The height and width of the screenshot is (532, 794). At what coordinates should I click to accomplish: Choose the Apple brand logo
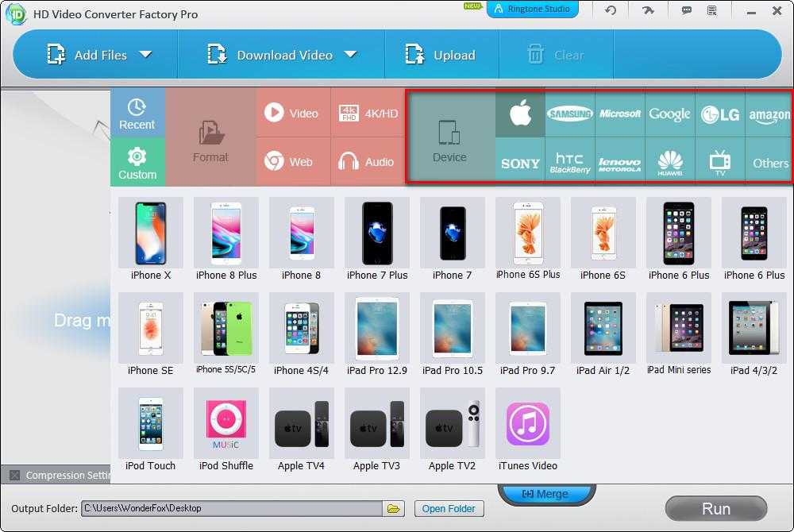point(520,113)
